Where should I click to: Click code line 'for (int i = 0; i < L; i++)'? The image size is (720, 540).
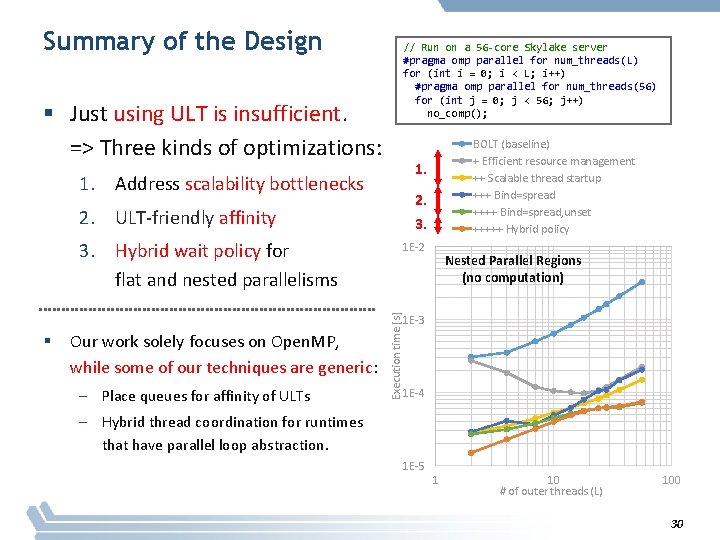pyautogui.click(x=484, y=73)
